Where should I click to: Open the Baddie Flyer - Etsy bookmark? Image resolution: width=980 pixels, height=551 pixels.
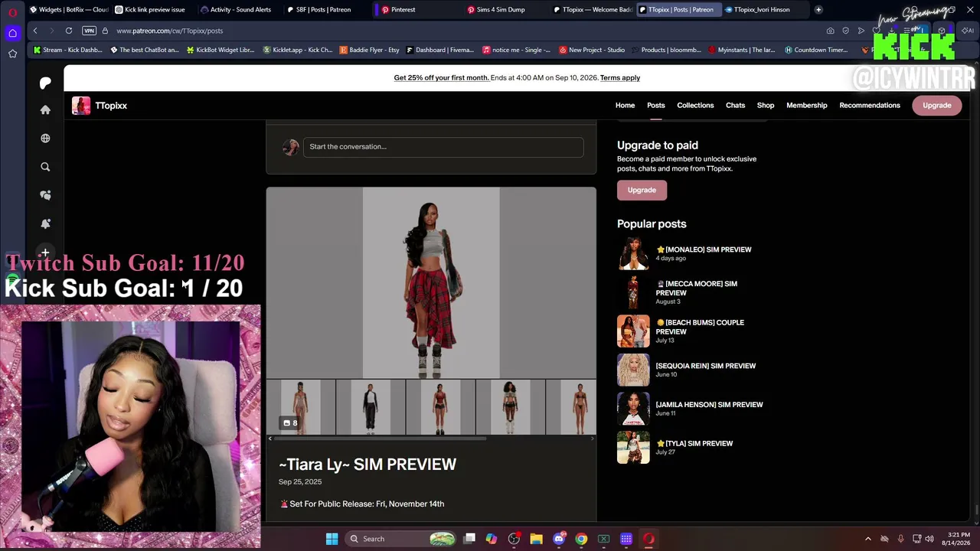[x=369, y=50]
